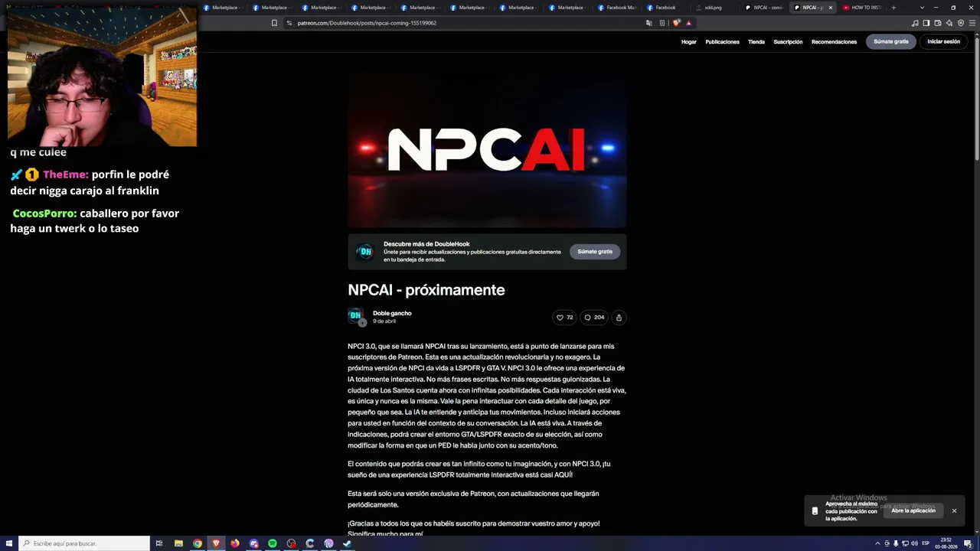The image size is (980, 551).
Task: Click the translate page icon in address bar
Action: coord(649,23)
